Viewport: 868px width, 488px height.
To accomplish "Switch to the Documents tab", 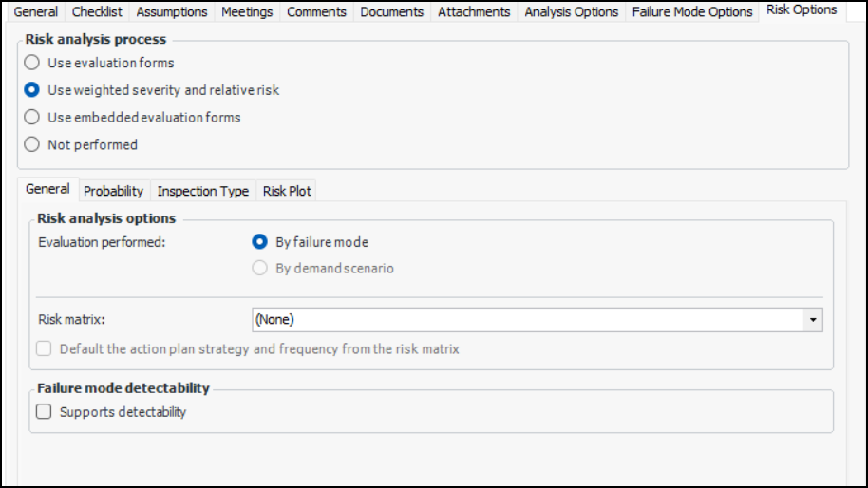I will (x=391, y=12).
